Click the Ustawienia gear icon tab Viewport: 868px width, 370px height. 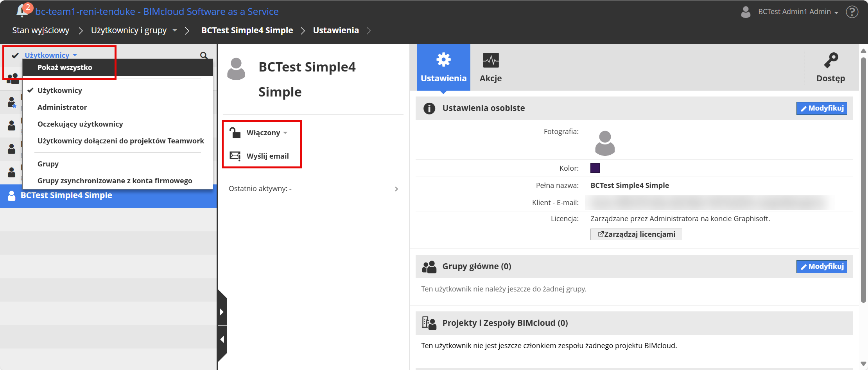pyautogui.click(x=443, y=67)
